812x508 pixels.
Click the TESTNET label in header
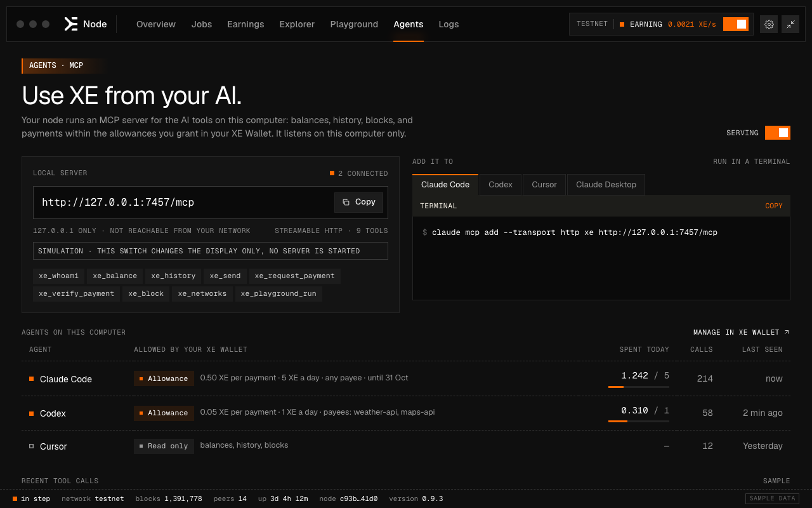click(592, 24)
